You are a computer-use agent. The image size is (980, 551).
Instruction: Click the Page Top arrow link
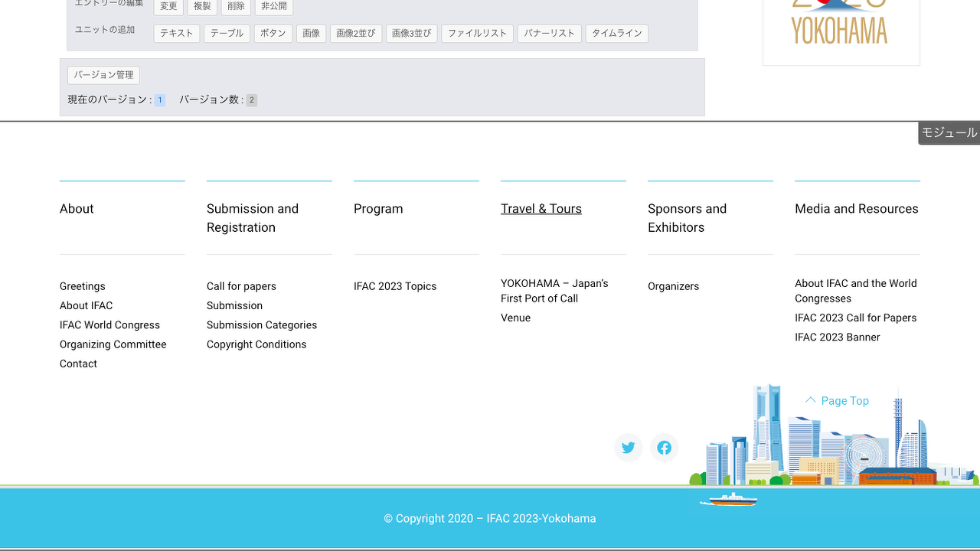pyautogui.click(x=837, y=401)
